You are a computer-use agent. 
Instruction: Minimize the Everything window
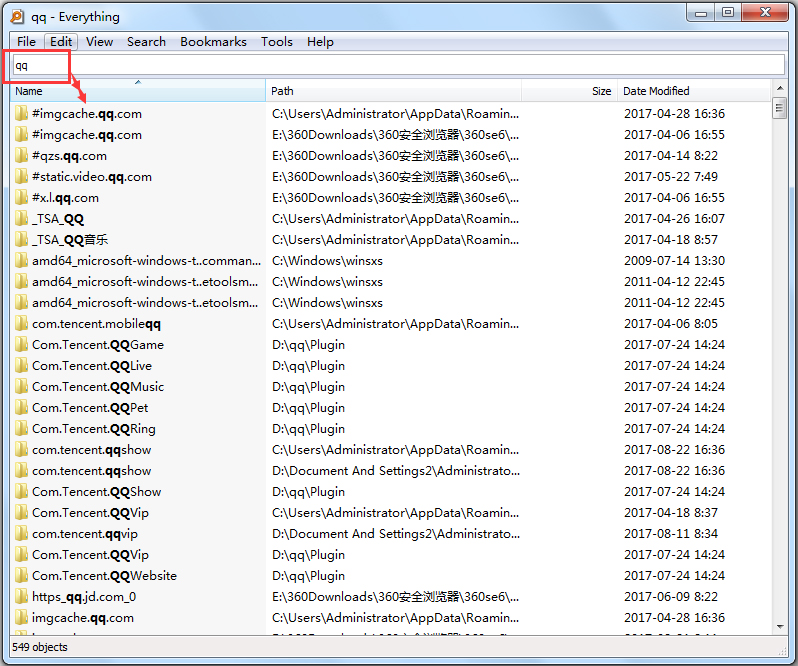point(701,12)
